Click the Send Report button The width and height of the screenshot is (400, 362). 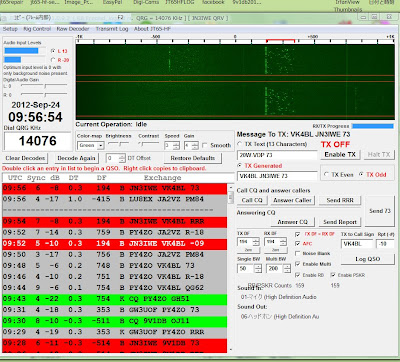point(340,222)
